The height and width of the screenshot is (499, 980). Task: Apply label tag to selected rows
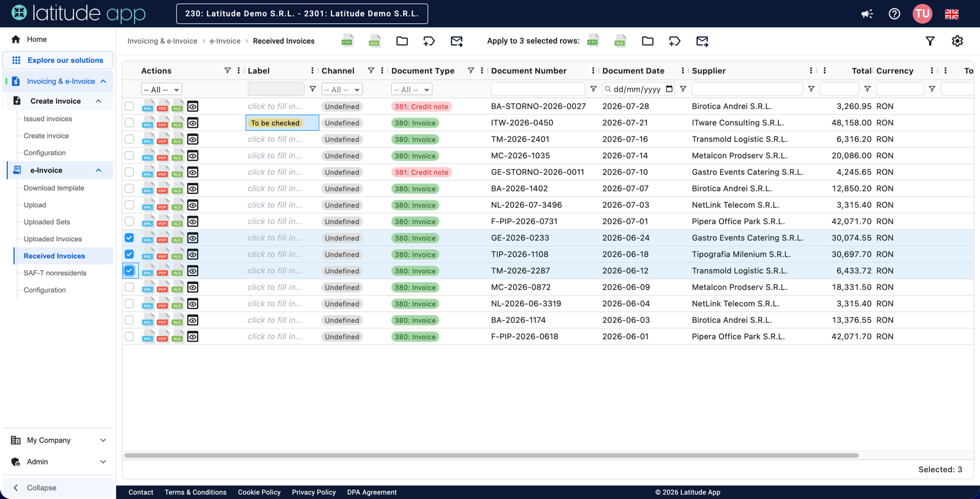click(x=675, y=41)
